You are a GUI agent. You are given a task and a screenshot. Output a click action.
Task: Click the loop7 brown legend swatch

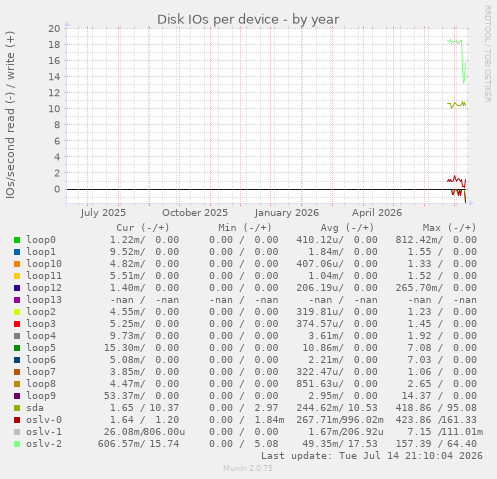[17, 372]
